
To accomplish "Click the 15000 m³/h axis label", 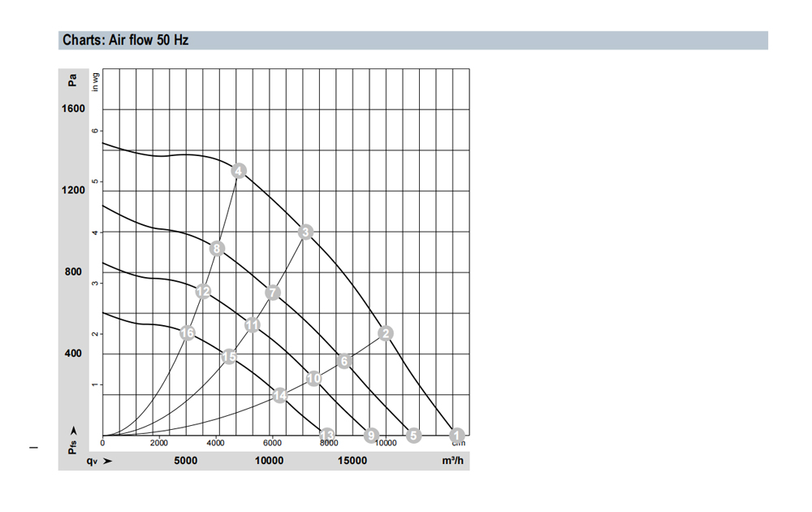I will tap(352, 461).
